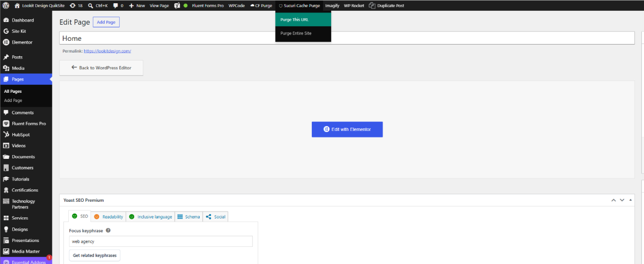Click Edit with Elementor button
Viewport: 644px width, 264px height.
tap(347, 129)
